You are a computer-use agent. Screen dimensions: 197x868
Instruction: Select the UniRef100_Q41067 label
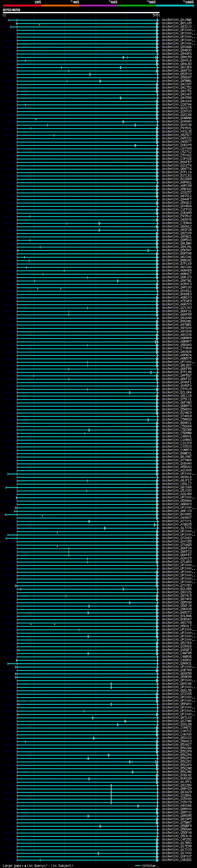[x=177, y=94]
